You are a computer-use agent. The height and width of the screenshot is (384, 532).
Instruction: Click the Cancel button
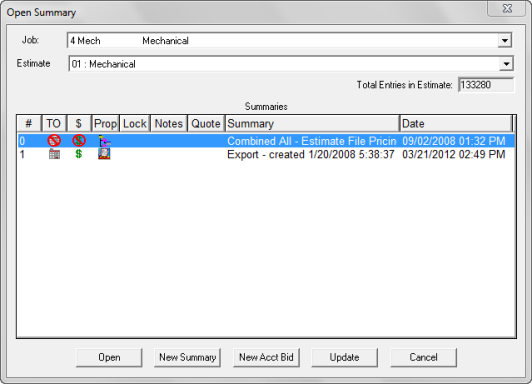coord(423,358)
